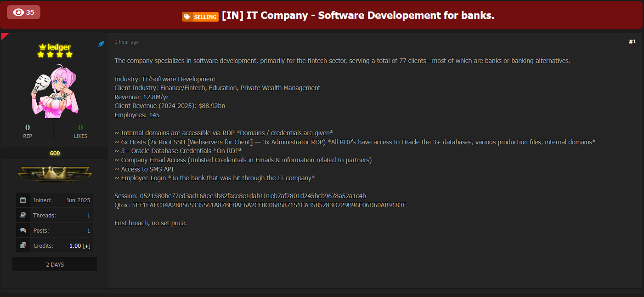Screen dimensions: 644x297
Task: Click the crown icon next to ledger
Action: click(x=42, y=47)
